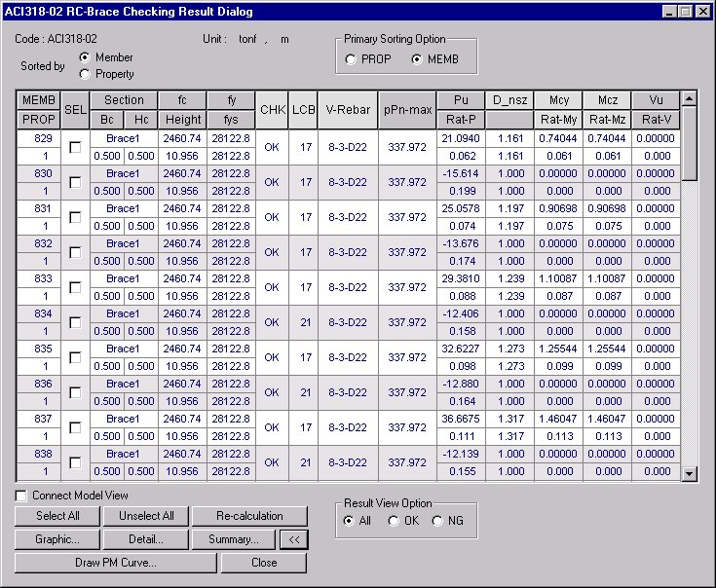This screenshot has height=588, width=716.
Task: Open the Graphic... results view
Action: coord(57,539)
